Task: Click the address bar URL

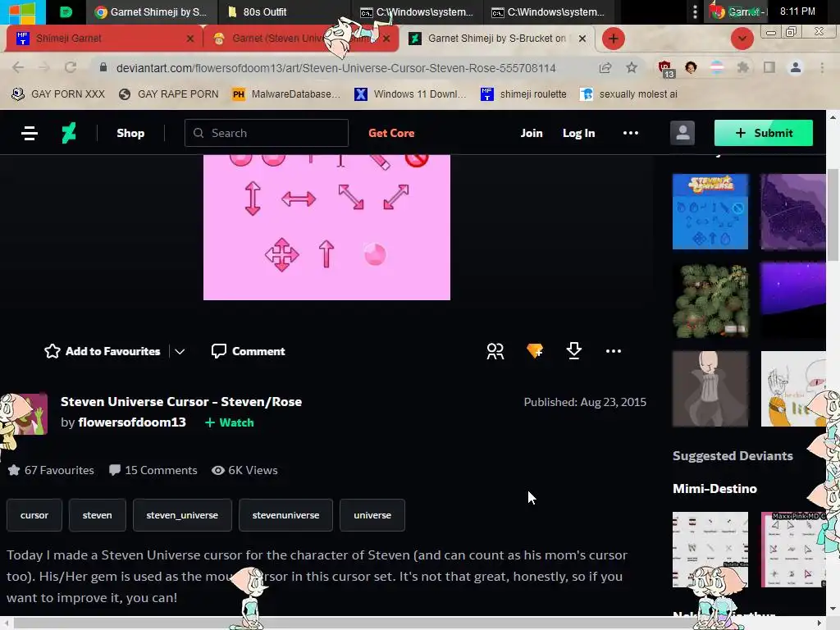Action: tap(336, 68)
